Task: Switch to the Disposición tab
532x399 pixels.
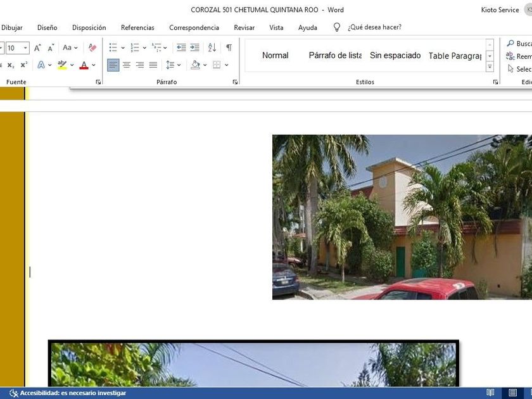Action: click(x=89, y=27)
